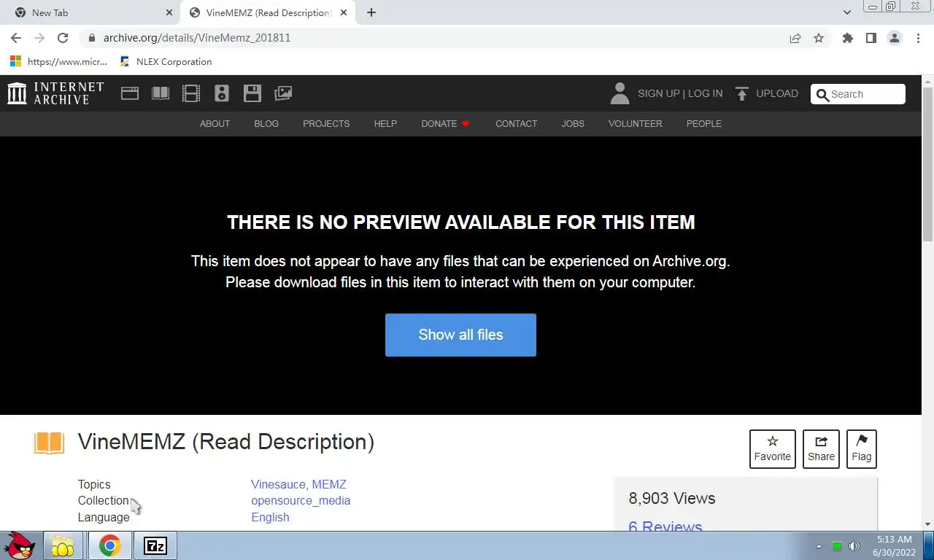Open the 7-Zip taskbar icon

point(155,545)
